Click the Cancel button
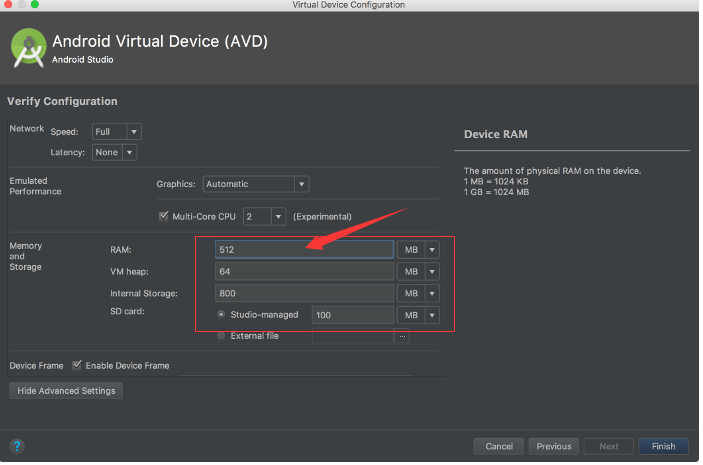This screenshot has height=465, width=703. click(499, 446)
